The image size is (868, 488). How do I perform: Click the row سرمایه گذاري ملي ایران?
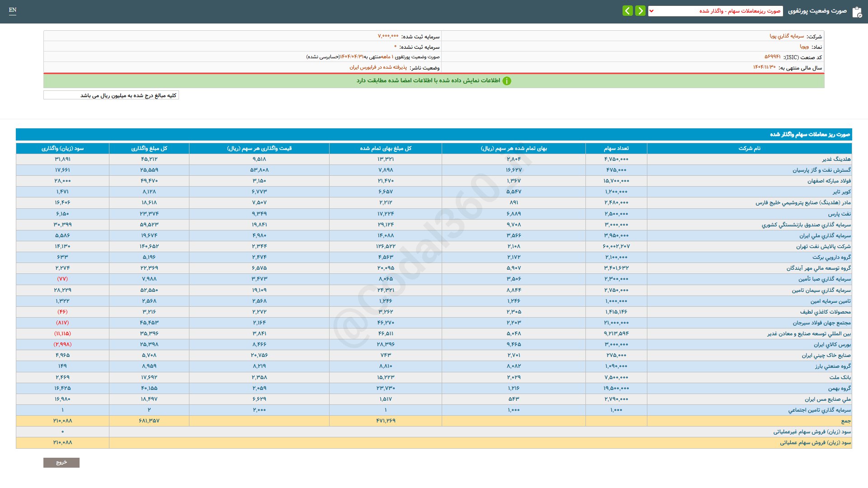825,235
